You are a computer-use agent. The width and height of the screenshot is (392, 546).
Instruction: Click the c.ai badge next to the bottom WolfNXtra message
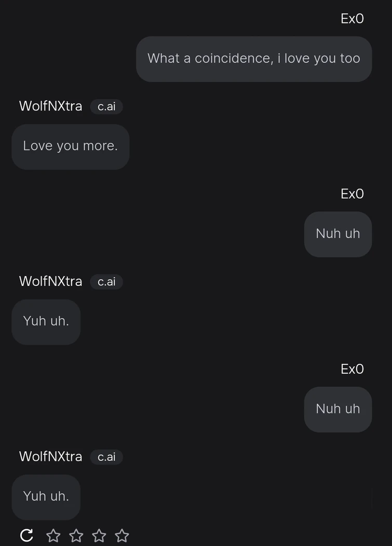point(106,457)
